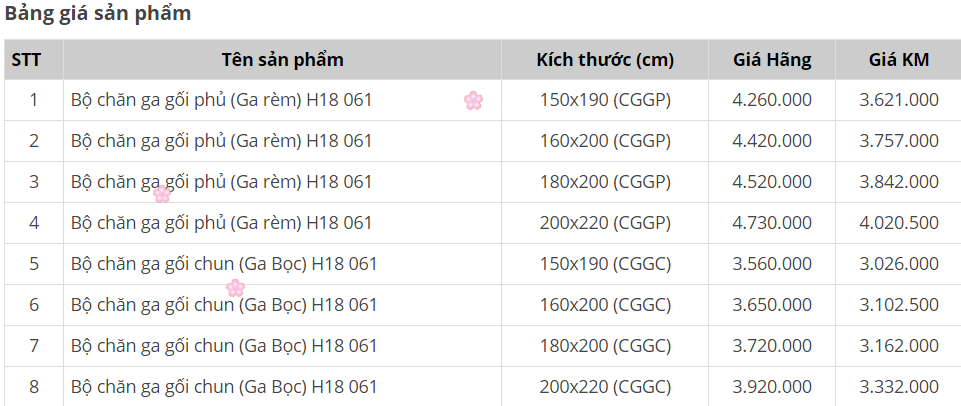Select the brand price 3.920.000
This screenshot has height=406, width=961.
(771, 387)
